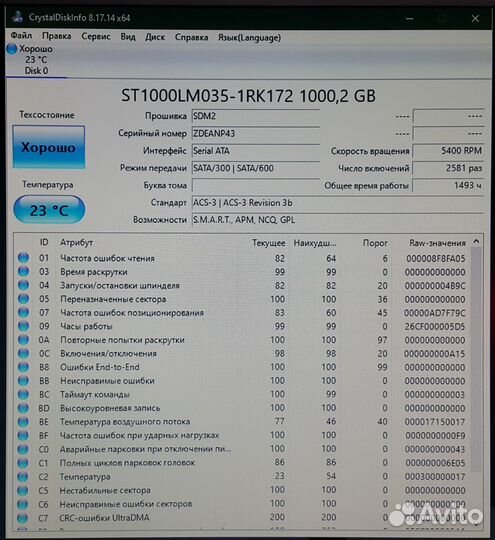Open the Файл menu

tap(21, 36)
